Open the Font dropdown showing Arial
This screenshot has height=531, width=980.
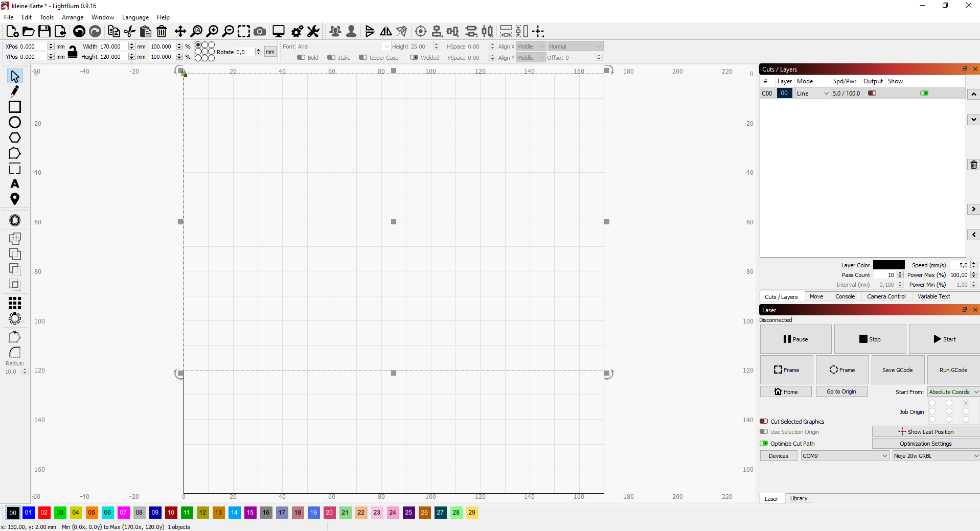click(x=344, y=47)
